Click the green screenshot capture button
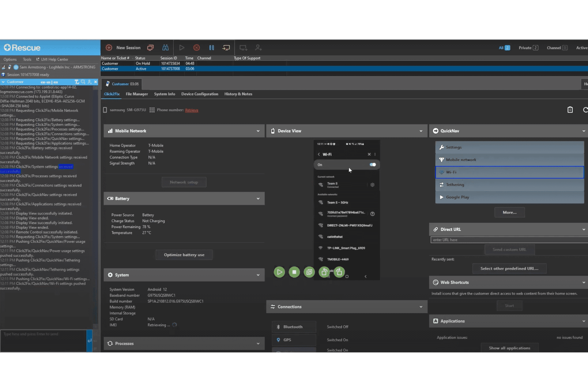This screenshot has height=392, width=588. click(309, 272)
